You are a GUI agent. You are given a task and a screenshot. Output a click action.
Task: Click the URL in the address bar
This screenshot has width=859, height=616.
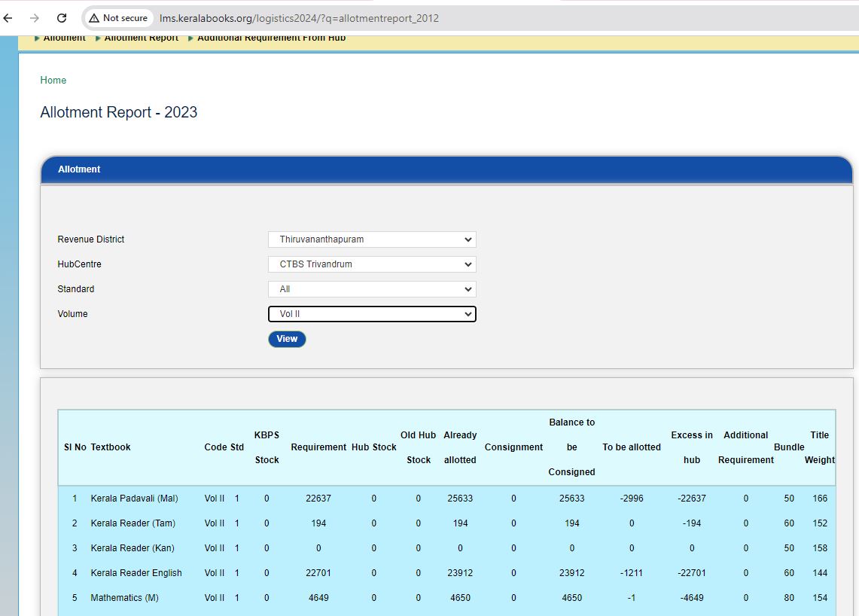[299, 18]
